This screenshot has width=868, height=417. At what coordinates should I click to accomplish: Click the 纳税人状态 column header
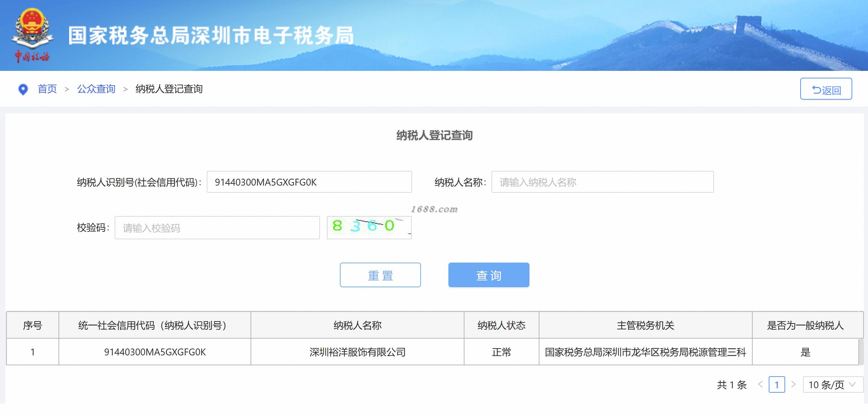[x=501, y=325]
